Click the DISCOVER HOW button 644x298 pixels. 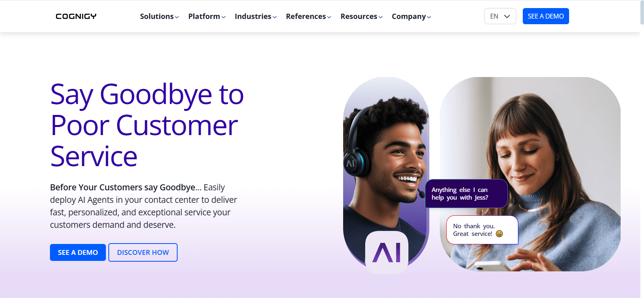coord(143,252)
